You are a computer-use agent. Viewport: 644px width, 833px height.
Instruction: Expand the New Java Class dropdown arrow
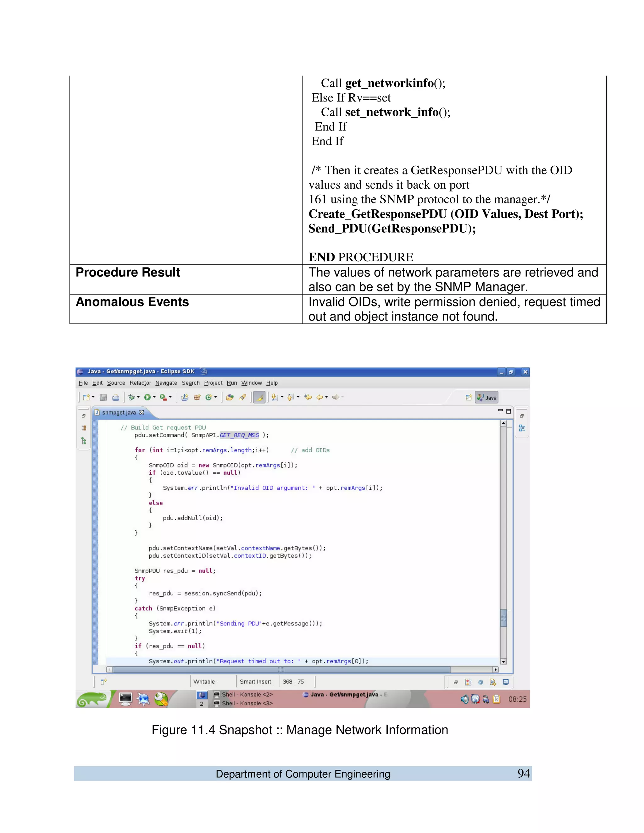[215, 397]
